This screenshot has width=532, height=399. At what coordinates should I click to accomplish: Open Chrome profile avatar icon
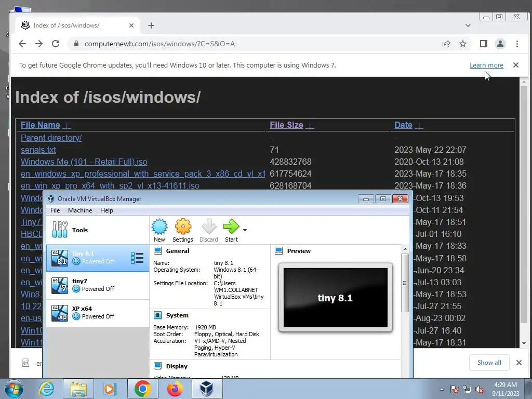pyautogui.click(x=500, y=44)
